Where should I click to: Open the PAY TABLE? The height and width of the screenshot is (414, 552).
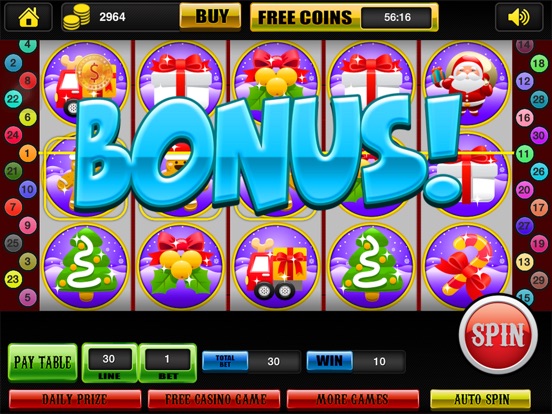point(43,363)
